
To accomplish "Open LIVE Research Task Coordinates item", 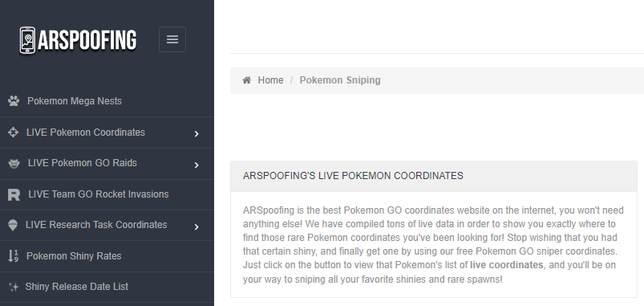I will pyautogui.click(x=96, y=225).
